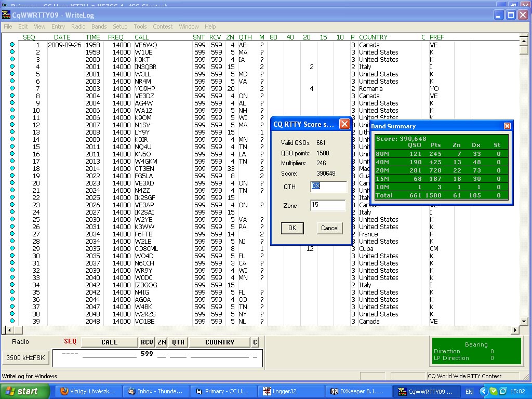The width and height of the screenshot is (532, 399).
Task: Click the QTH entry column header
Action: pos(178,342)
